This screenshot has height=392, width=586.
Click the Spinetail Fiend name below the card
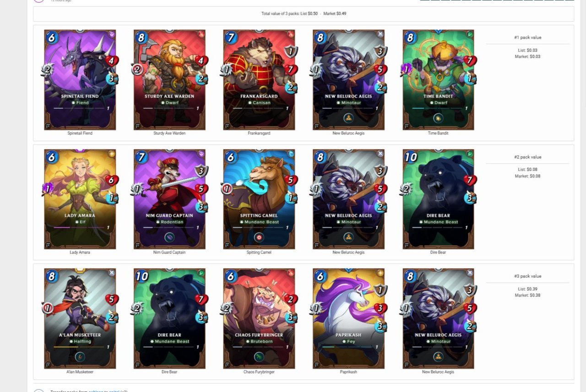80,134
